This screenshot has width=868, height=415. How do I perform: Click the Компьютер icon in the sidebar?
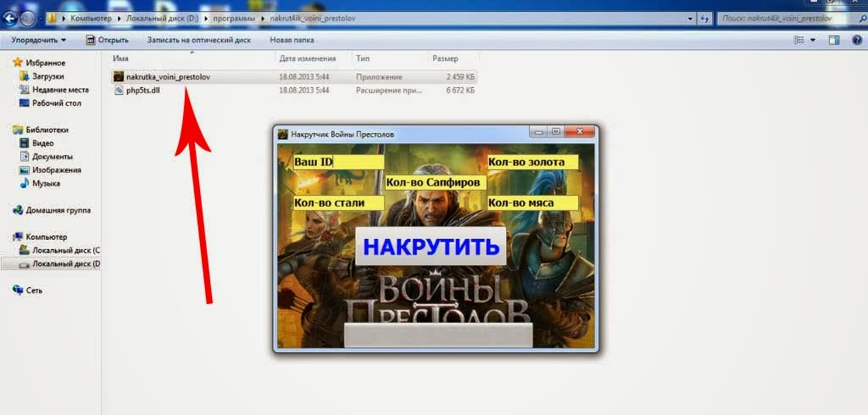[x=18, y=237]
